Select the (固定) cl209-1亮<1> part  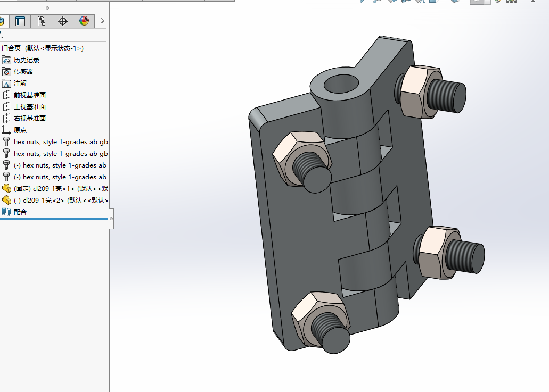pyautogui.click(x=55, y=188)
